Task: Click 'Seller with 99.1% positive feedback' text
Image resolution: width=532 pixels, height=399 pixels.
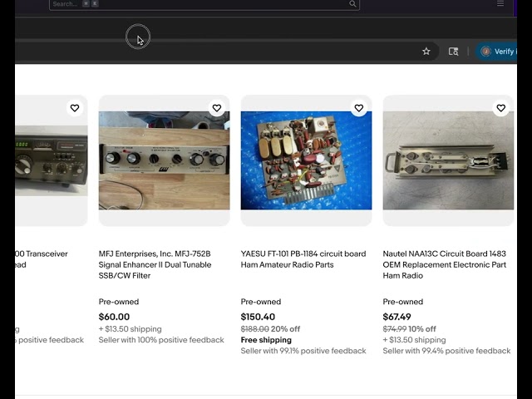Action: coord(303,351)
